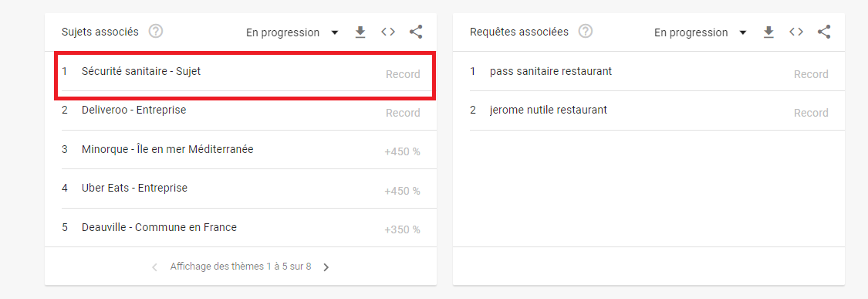Share the Requêtes associées card

[x=824, y=32]
